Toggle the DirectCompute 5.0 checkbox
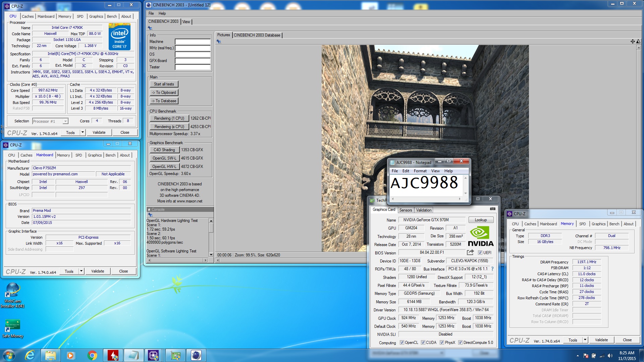The image size is (644, 362). tap(461, 343)
